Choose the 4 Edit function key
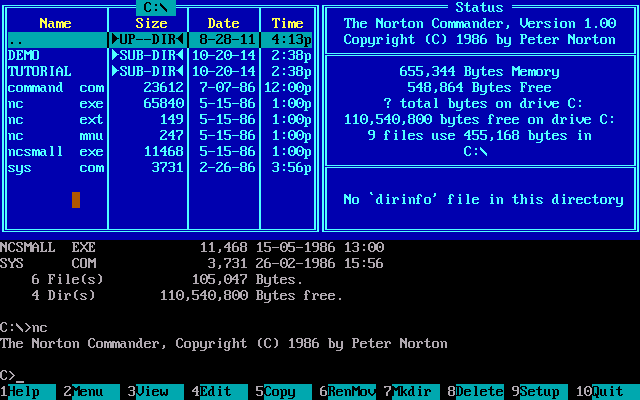640x400 pixels. [220, 391]
